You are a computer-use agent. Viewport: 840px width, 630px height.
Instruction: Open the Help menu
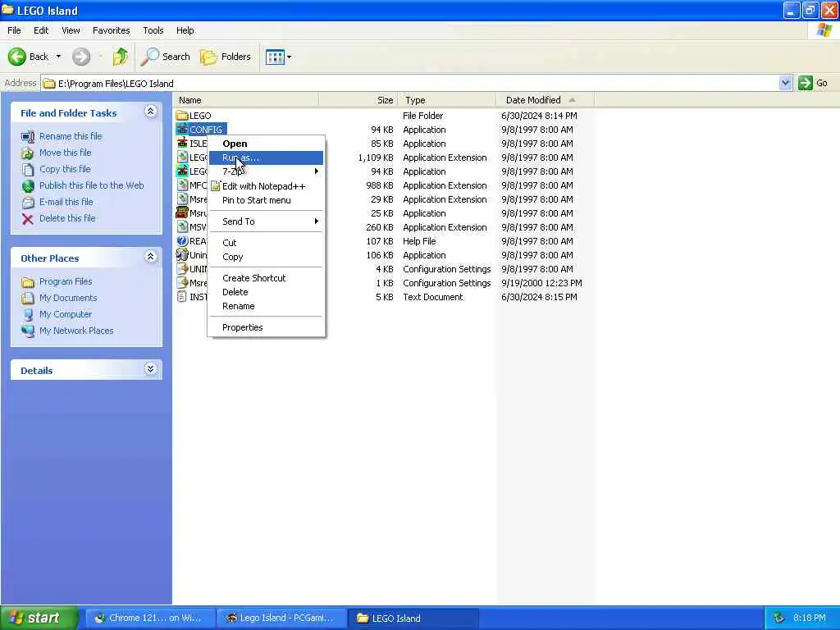[185, 30]
